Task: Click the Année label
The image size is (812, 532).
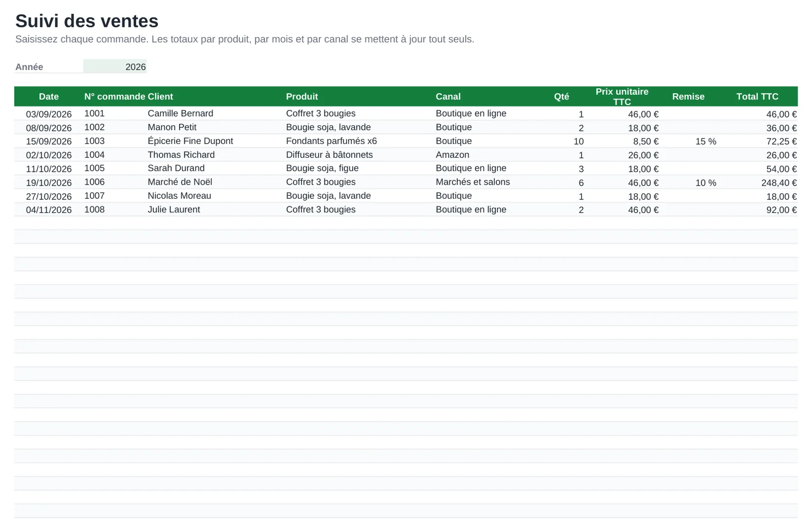Action: click(x=29, y=67)
